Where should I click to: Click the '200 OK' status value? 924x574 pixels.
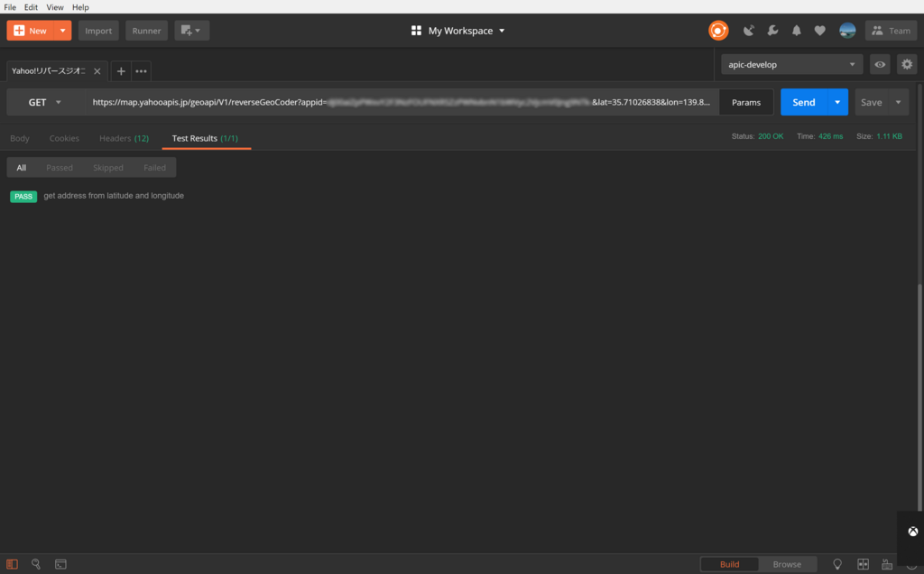coord(771,136)
